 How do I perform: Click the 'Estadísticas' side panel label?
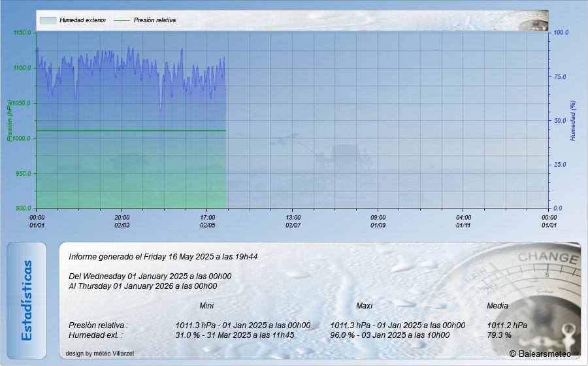(x=27, y=301)
